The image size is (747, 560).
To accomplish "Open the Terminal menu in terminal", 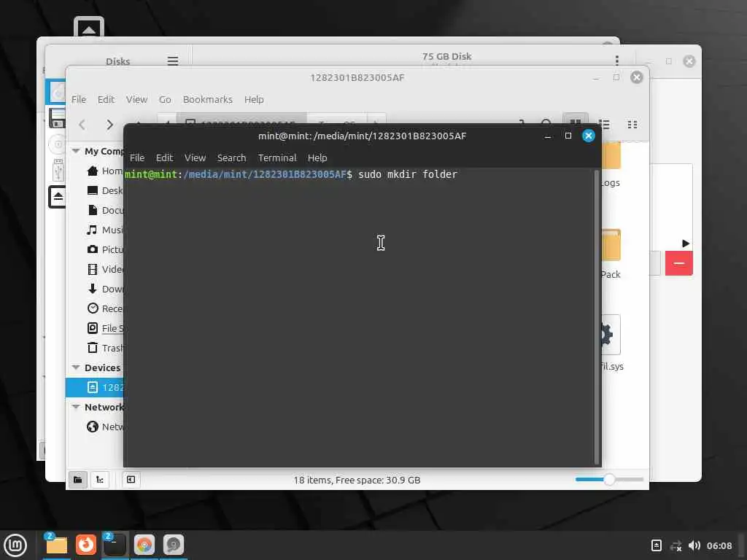I will (x=277, y=157).
